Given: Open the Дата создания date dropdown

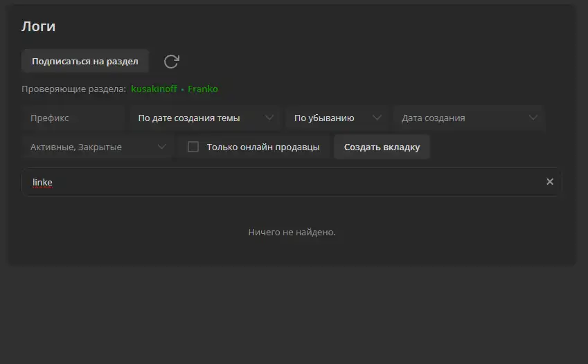Looking at the screenshot, I should 469,118.
